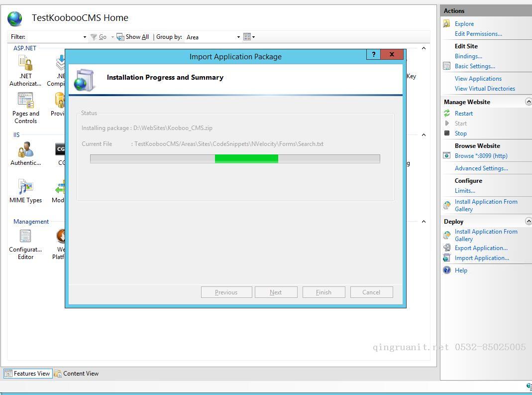
Task: Open the view mode dropdown arrow
Action: coord(253,37)
